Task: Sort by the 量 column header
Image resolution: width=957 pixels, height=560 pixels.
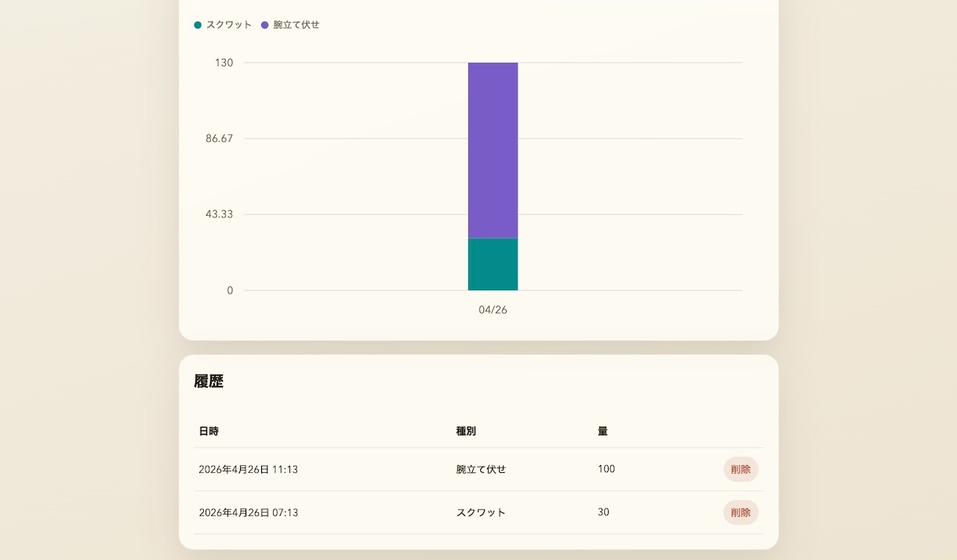Action: tap(602, 431)
